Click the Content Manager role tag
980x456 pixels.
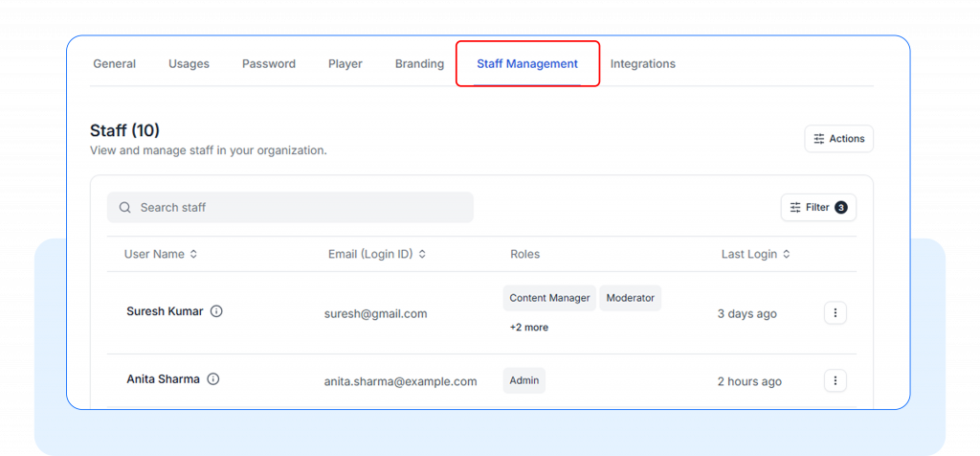(549, 298)
